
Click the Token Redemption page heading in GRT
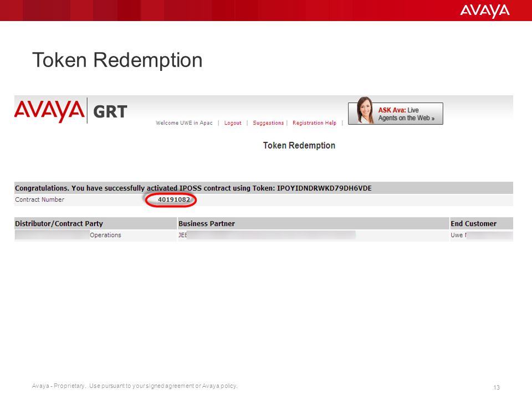pyautogui.click(x=299, y=146)
